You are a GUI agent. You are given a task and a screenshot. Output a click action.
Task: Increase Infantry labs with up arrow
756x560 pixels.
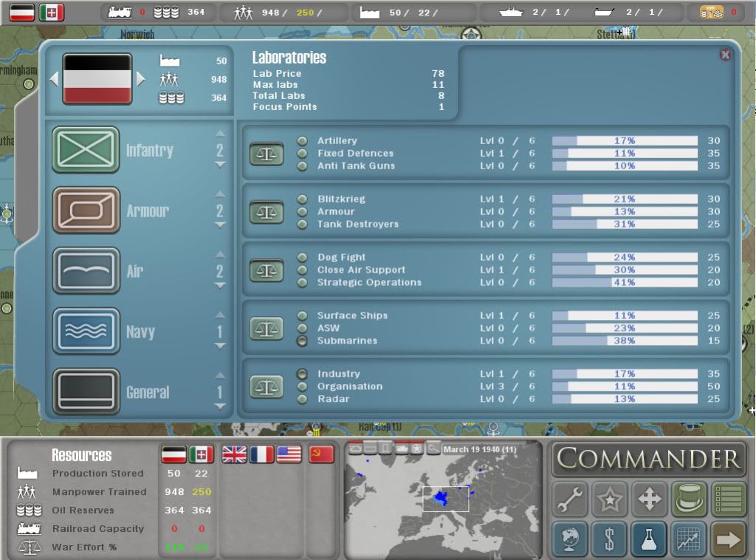point(220,134)
